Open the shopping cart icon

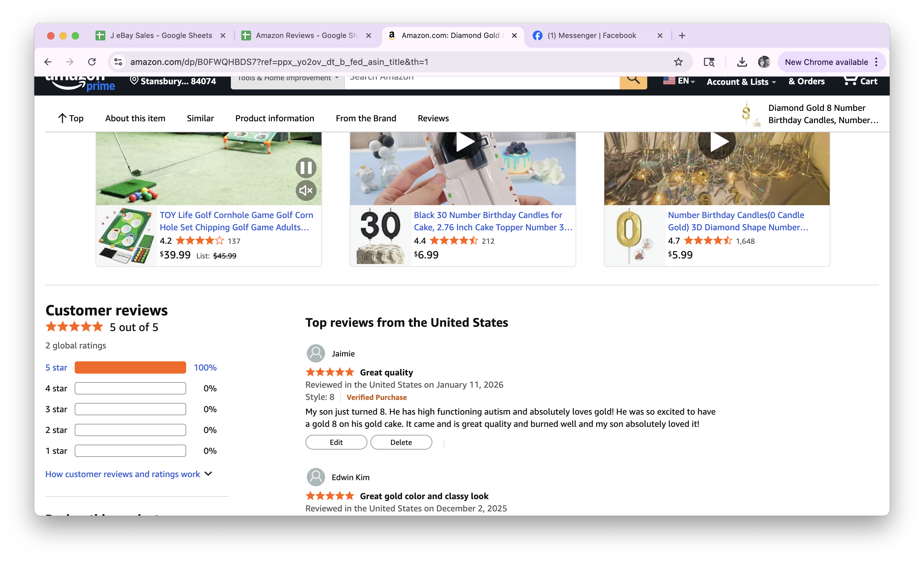(850, 80)
